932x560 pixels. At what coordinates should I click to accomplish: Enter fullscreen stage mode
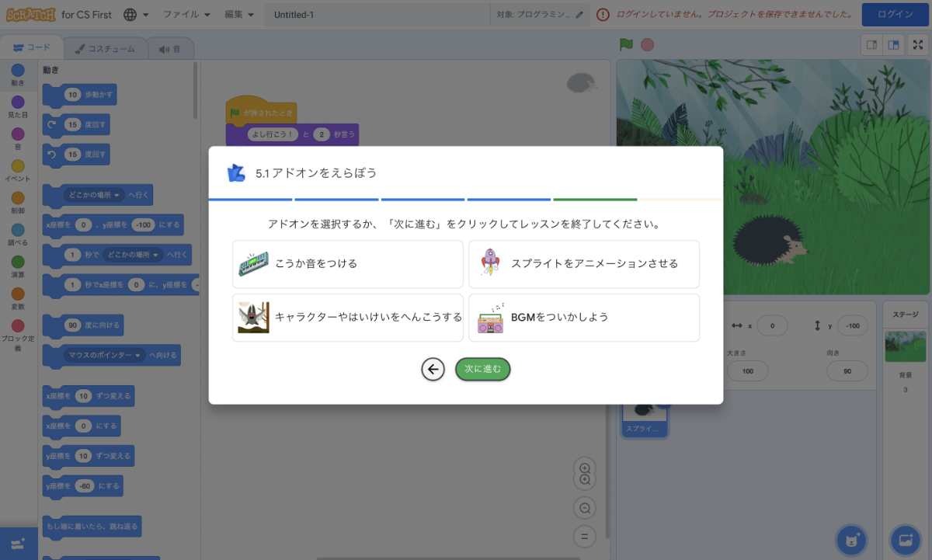[917, 45]
